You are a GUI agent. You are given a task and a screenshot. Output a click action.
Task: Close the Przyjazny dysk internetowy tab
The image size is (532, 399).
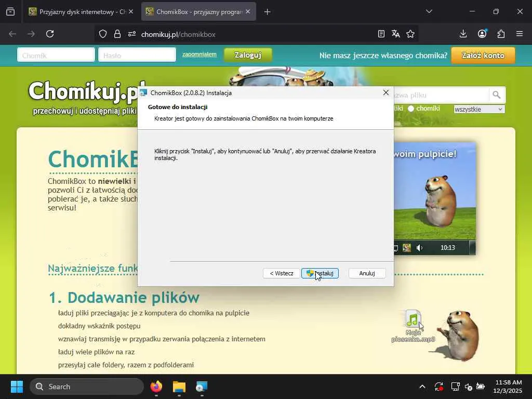pyautogui.click(x=131, y=11)
